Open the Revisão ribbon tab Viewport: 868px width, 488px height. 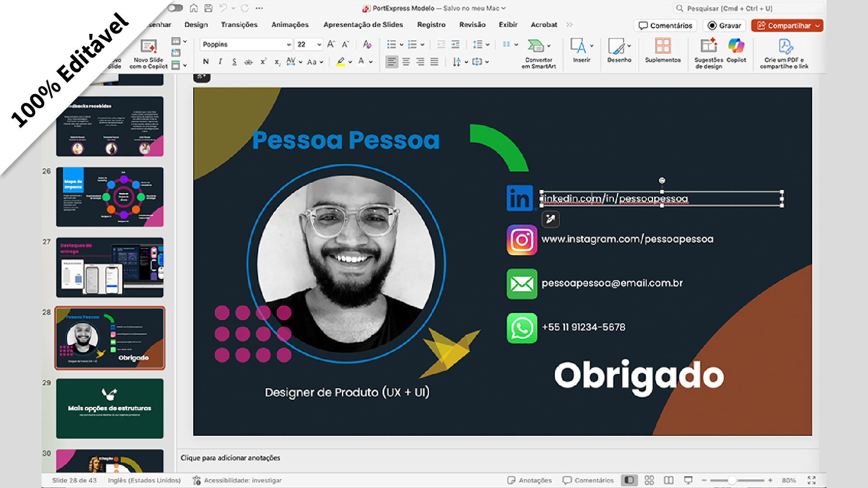[x=472, y=25]
